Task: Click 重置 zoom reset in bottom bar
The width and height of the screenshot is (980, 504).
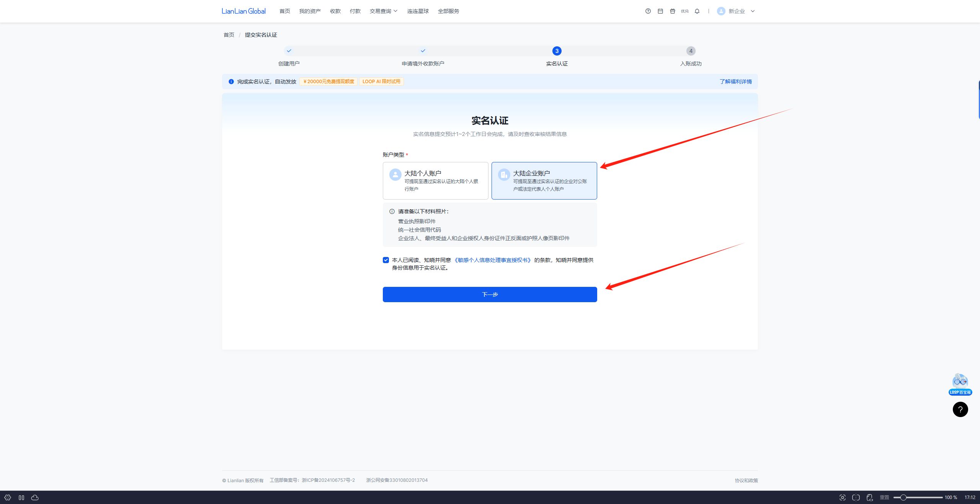Action: pyautogui.click(x=884, y=497)
